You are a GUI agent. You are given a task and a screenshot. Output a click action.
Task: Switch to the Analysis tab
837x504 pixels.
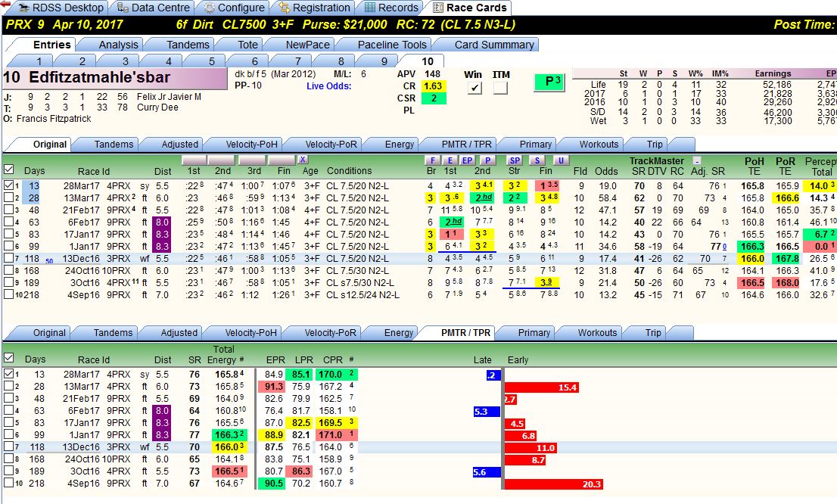click(118, 45)
